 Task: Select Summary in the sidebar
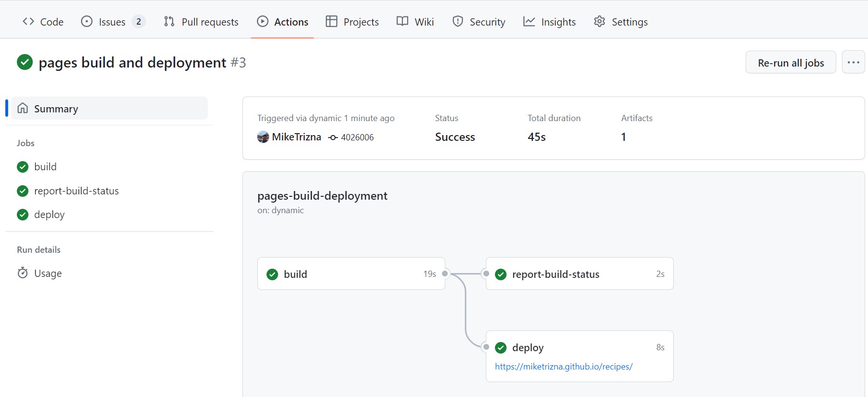(x=110, y=109)
